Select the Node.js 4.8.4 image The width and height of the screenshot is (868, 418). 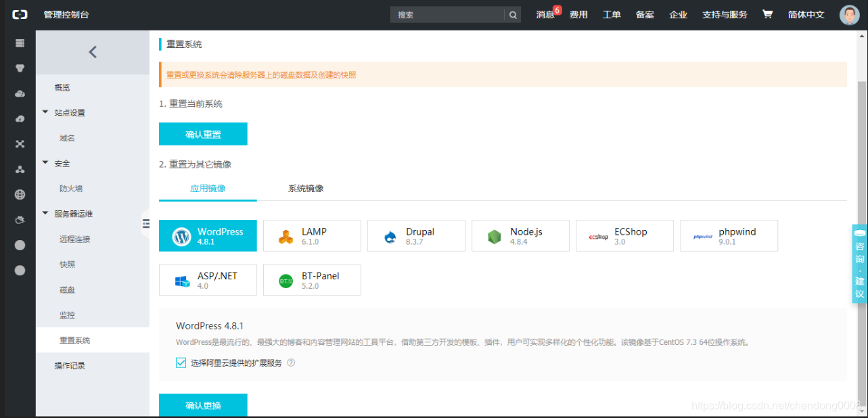[x=520, y=235]
